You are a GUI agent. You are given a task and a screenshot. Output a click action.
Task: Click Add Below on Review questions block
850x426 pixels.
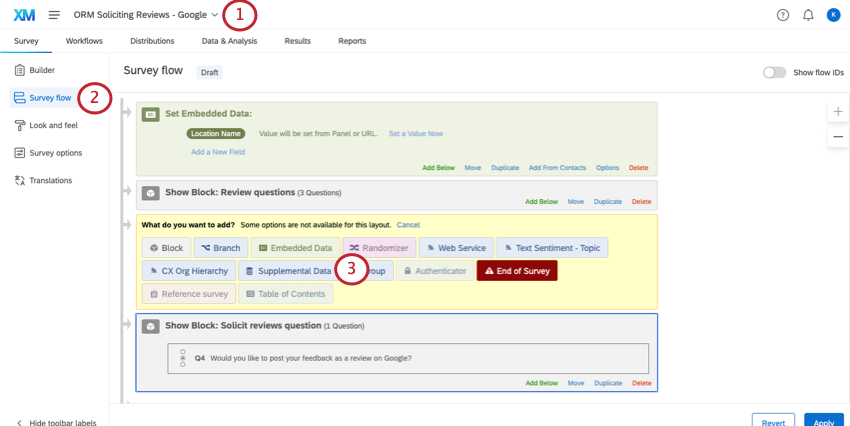(542, 202)
